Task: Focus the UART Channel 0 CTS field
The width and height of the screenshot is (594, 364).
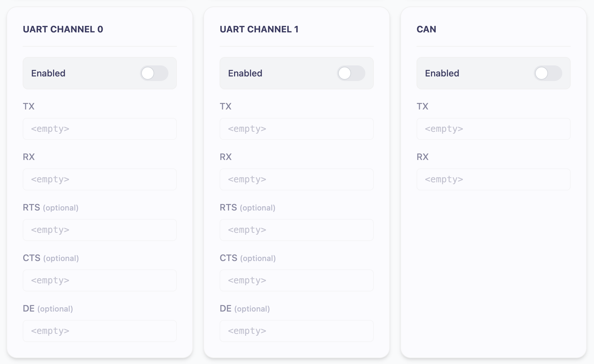Action: (100, 280)
